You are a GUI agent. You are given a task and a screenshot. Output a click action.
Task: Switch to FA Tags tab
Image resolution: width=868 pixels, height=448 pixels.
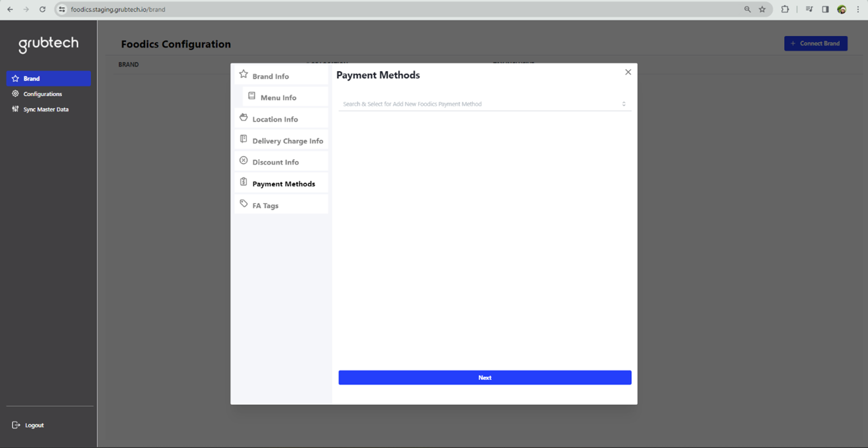[x=282, y=205]
